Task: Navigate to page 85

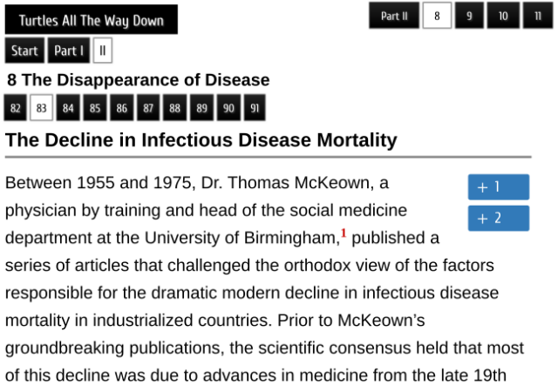Action: [95, 108]
